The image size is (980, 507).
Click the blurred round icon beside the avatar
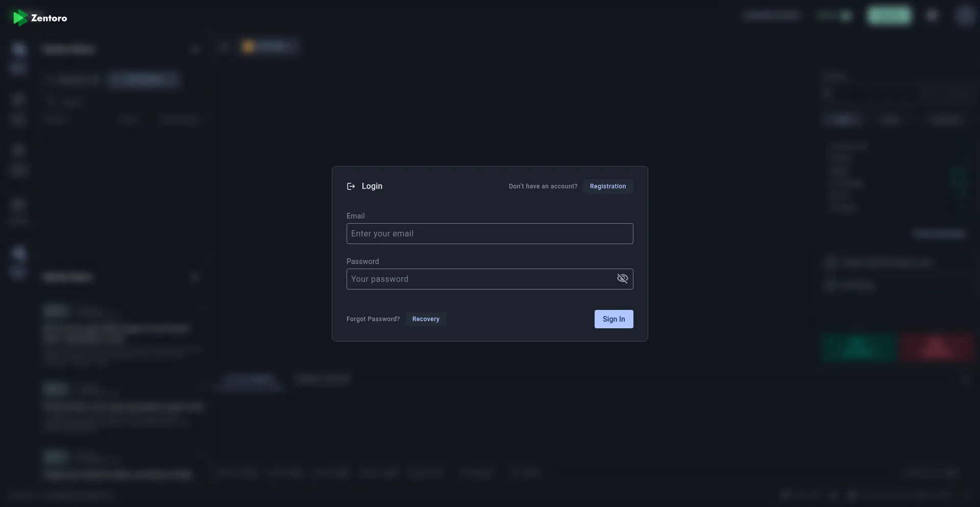(x=932, y=16)
